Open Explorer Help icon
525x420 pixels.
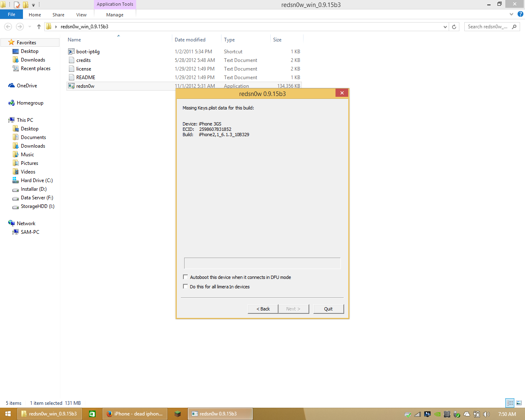coord(520,14)
